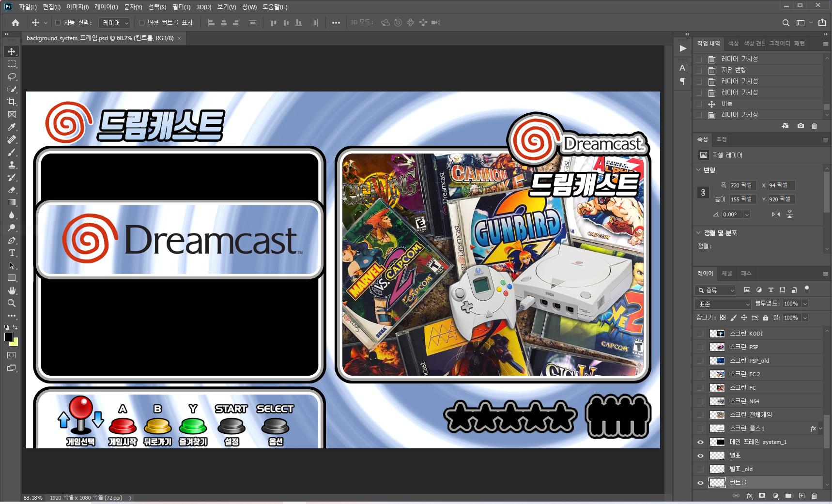Click the width 720 픽셀 field

[x=742, y=185]
